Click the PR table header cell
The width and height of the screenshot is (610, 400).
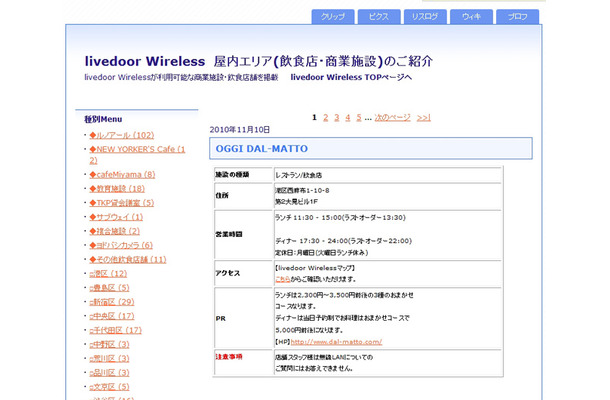click(243, 318)
